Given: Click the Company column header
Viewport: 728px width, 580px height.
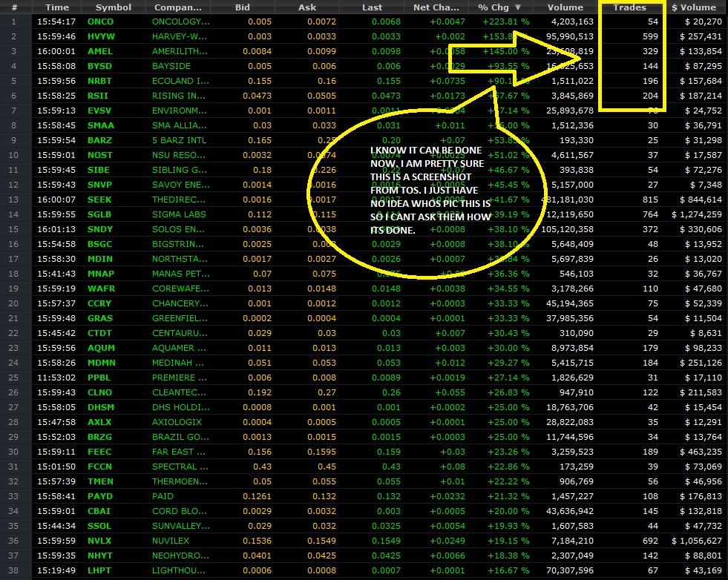Looking at the screenshot, I should click(x=178, y=7).
